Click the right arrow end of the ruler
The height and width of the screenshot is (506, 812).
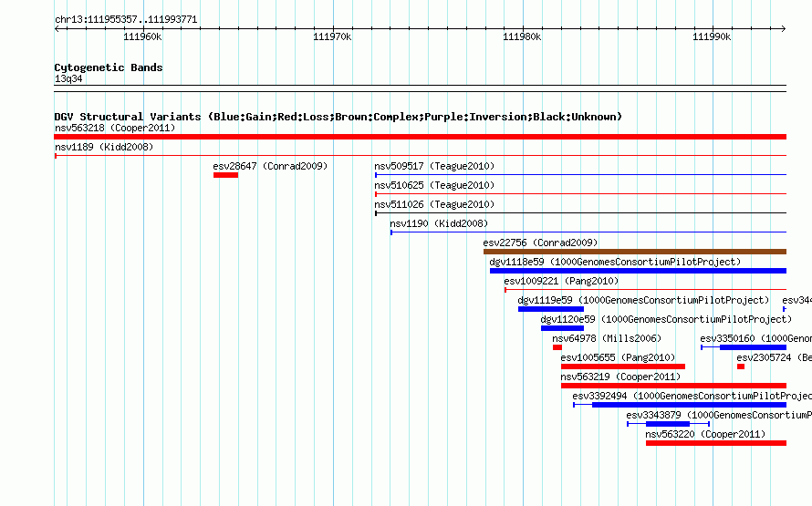(x=784, y=29)
